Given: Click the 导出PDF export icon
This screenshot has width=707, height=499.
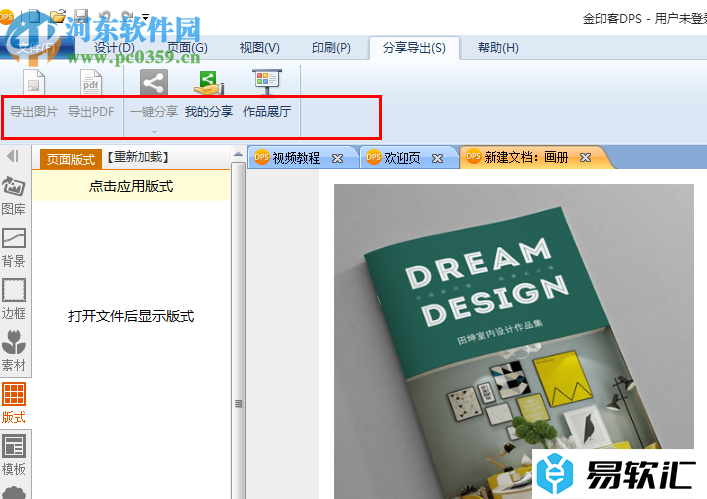Looking at the screenshot, I should (91, 82).
